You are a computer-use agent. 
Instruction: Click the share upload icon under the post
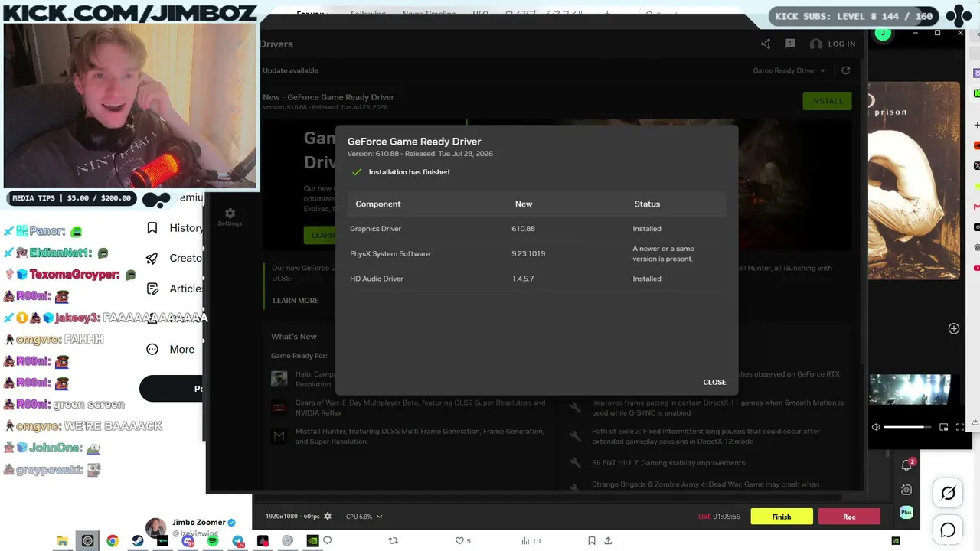(x=608, y=541)
